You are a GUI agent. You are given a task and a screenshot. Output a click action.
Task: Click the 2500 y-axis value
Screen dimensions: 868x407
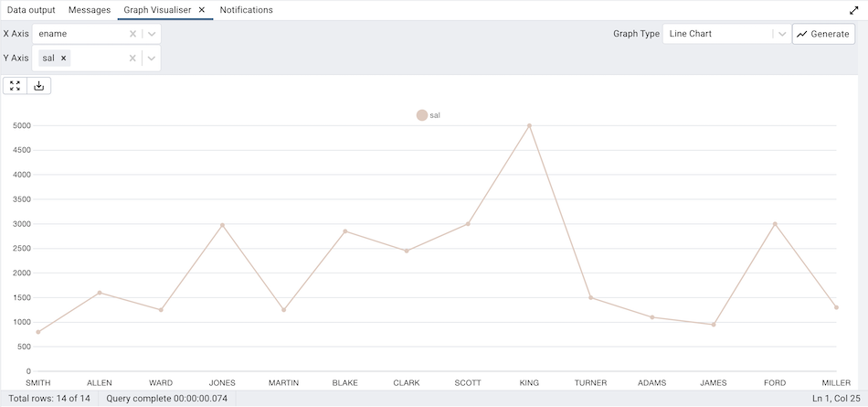click(x=22, y=249)
